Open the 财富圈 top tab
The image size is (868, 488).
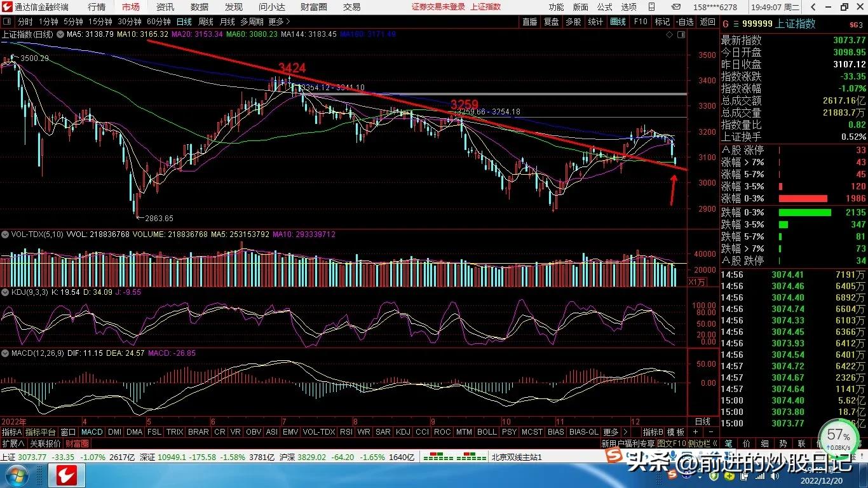coord(313,7)
